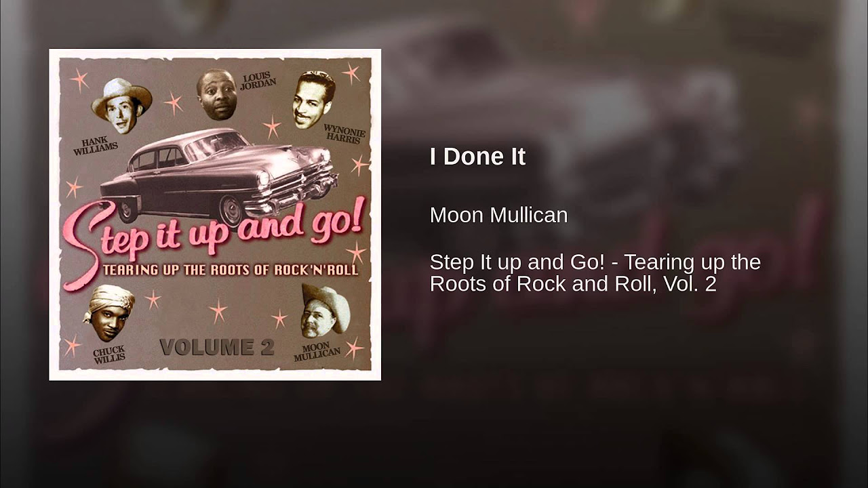
Task: Select the Tearing Up The Roots subtitle
Action: [x=231, y=270]
